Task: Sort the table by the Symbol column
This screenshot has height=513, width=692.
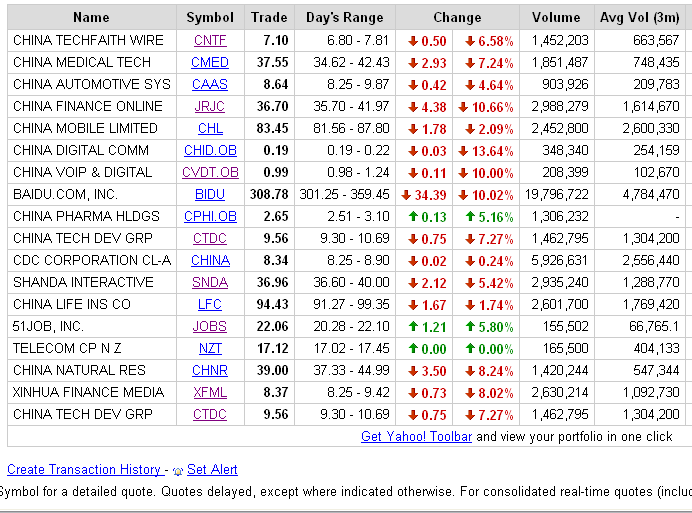Action: (210, 17)
